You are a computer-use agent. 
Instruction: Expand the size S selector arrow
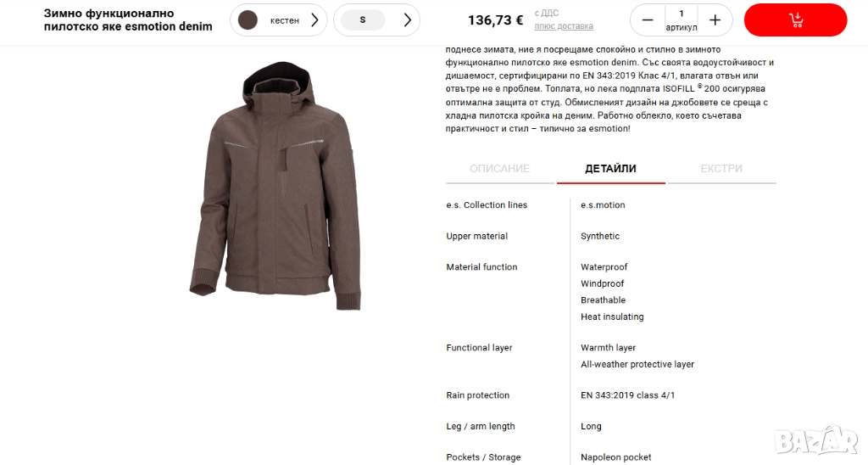pos(408,20)
